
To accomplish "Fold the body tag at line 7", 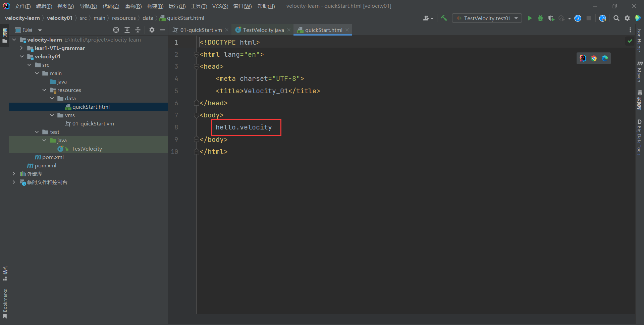I will 197,115.
